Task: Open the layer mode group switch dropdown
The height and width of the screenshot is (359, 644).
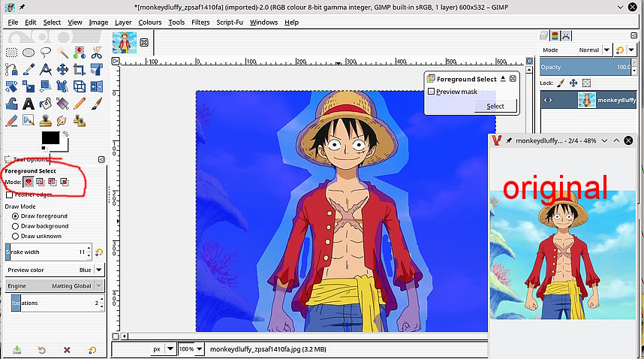Action: click(631, 50)
